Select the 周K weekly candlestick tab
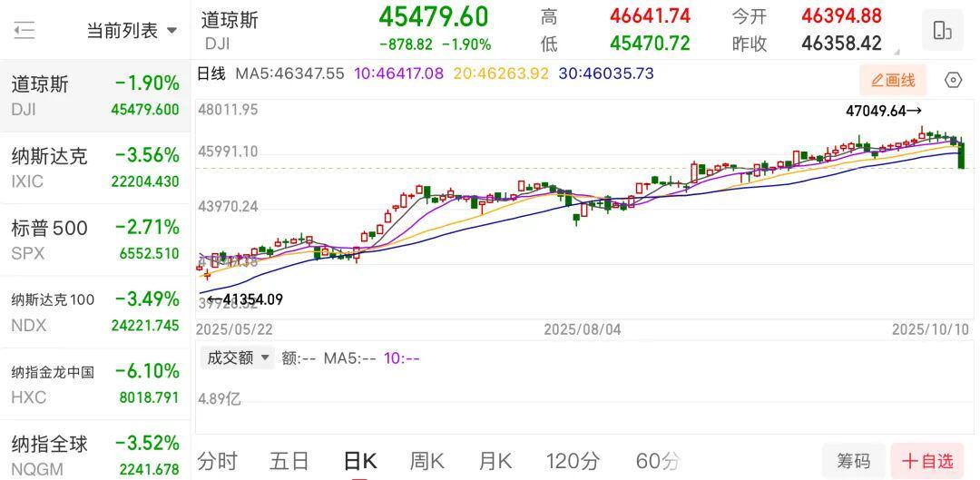Screen dimensions: 980x480 [x=426, y=461]
